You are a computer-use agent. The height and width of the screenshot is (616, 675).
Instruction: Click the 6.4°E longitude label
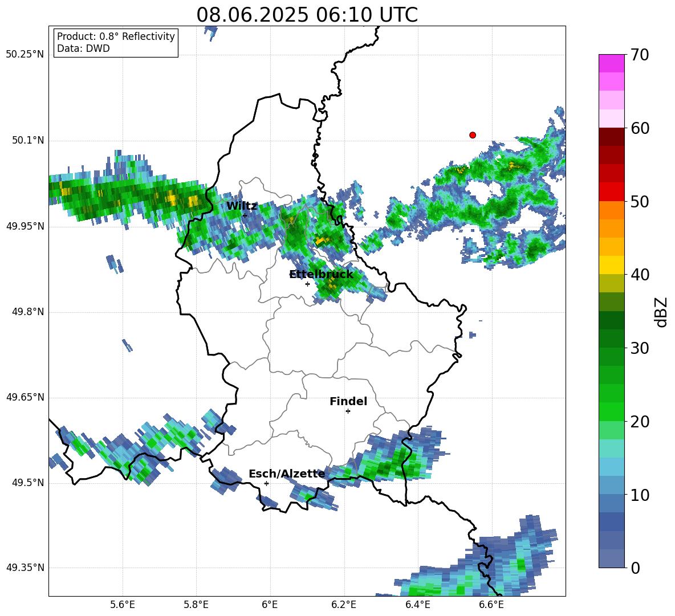pyautogui.click(x=417, y=605)
